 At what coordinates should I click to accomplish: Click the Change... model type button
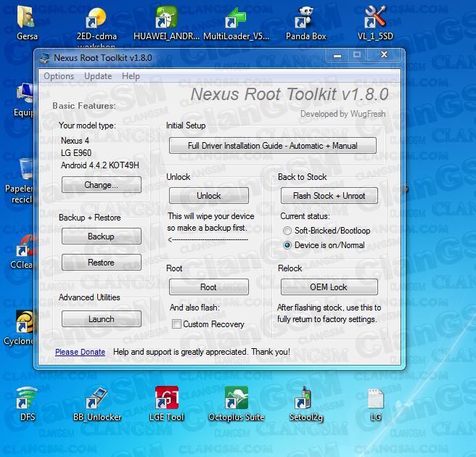(102, 185)
